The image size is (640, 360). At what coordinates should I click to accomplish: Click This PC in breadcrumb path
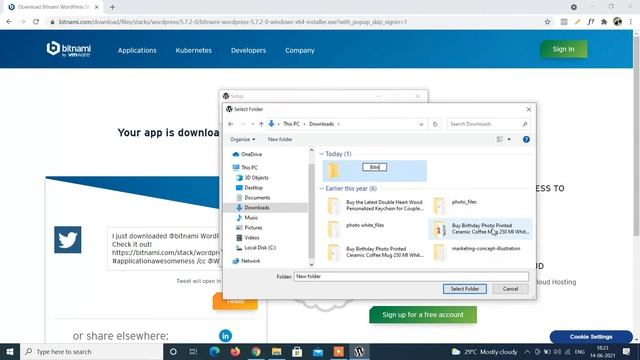coord(291,124)
